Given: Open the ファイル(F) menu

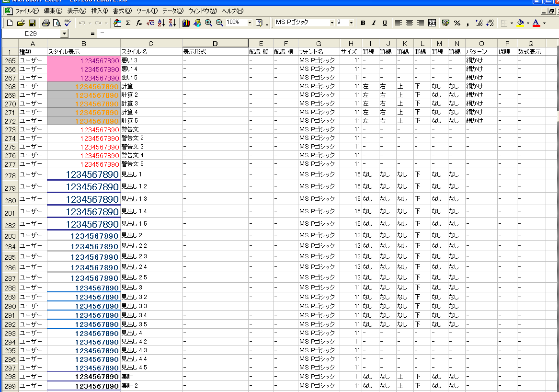Looking at the screenshot, I should (27, 11).
